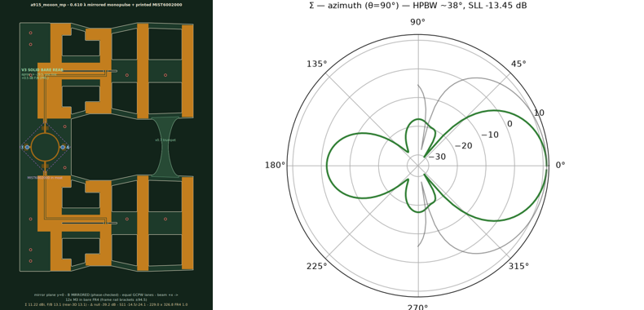
Task: Click the 135° angular label
Action: tap(316, 64)
